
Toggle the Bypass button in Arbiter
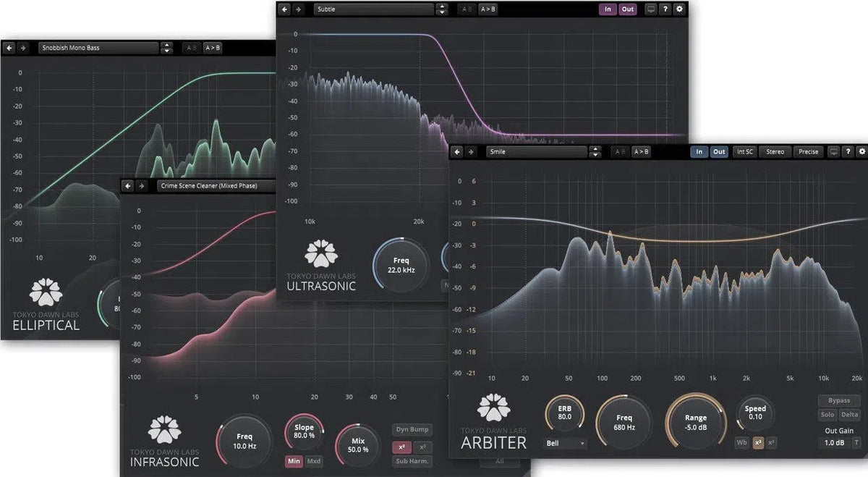pyautogui.click(x=839, y=400)
